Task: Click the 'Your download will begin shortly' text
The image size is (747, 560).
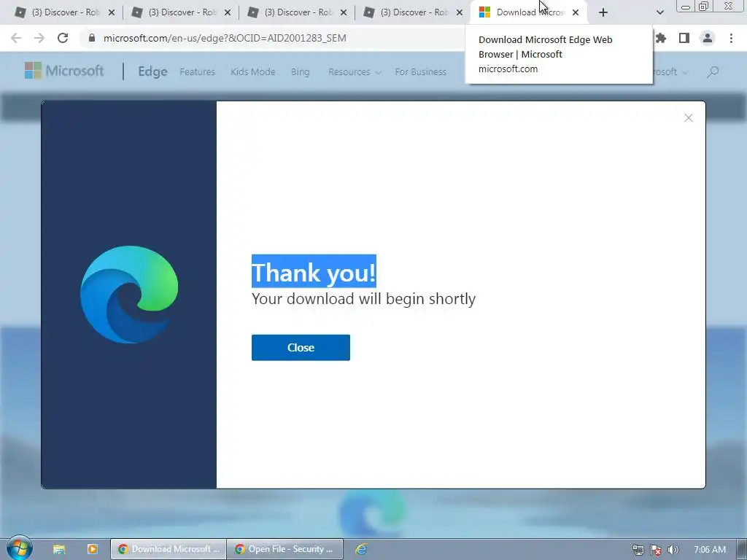Action: [x=363, y=298]
